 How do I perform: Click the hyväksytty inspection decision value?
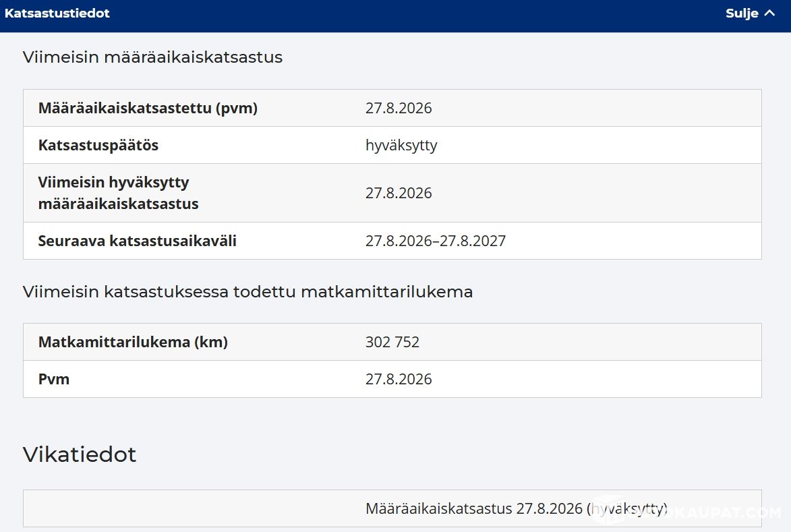pyautogui.click(x=401, y=145)
